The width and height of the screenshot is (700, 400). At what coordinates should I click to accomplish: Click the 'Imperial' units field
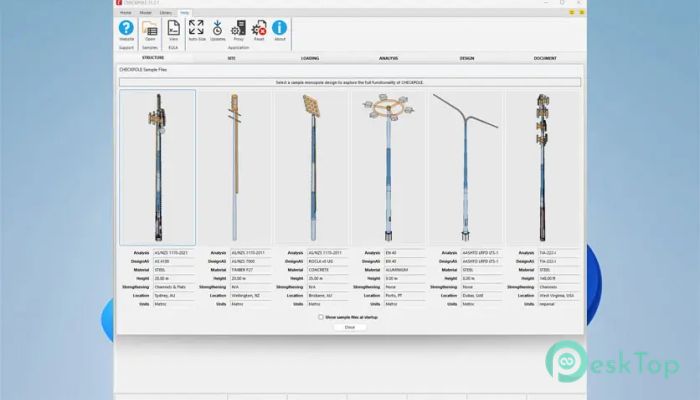pyautogui.click(x=559, y=304)
